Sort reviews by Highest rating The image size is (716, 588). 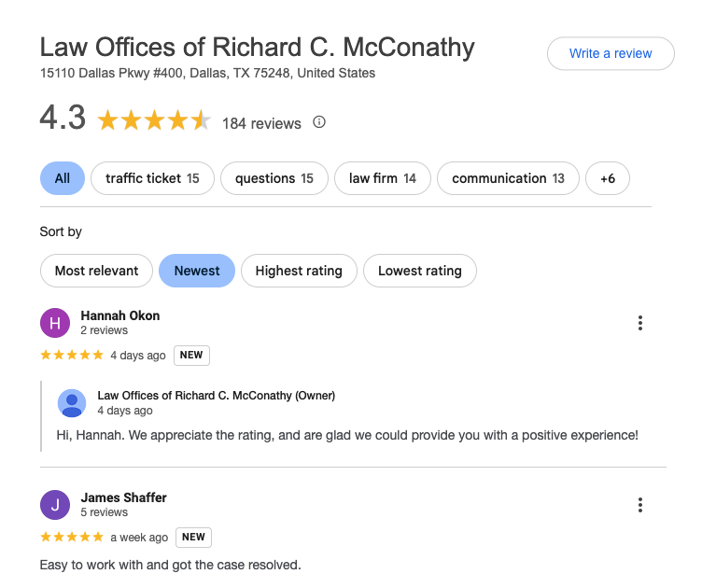click(x=299, y=271)
